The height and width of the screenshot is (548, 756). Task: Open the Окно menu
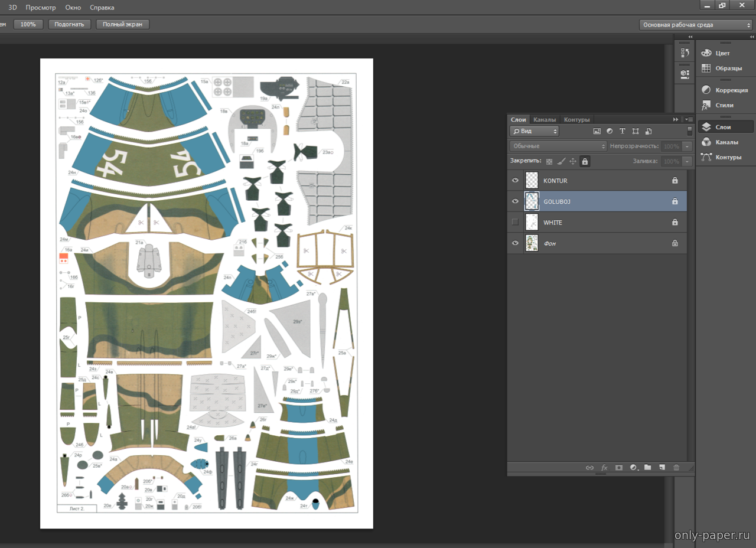coord(73,8)
